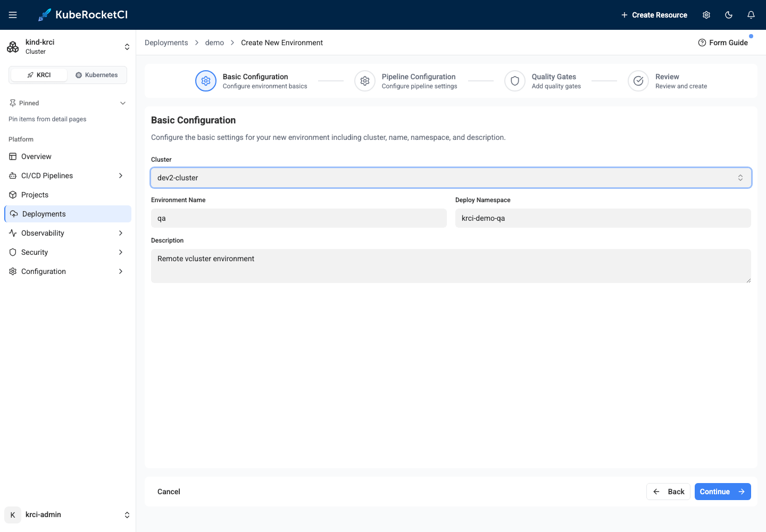Collapse the Pinned section chevron

(123, 103)
